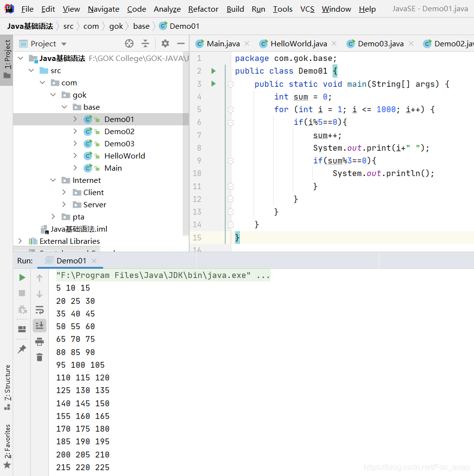Click the Stop process square icon
The image size is (474, 476).
[x=22, y=293]
